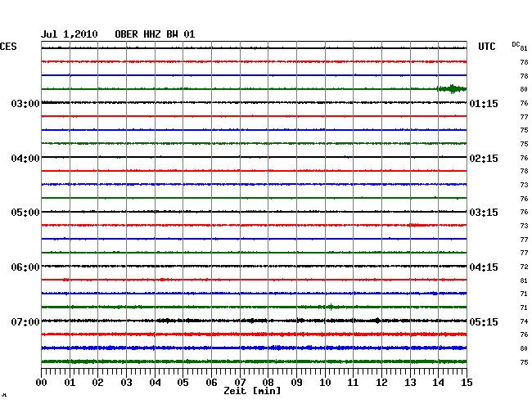532x404 pixels.
Task: Click the 14 minute axis tick label
Action: (x=439, y=383)
